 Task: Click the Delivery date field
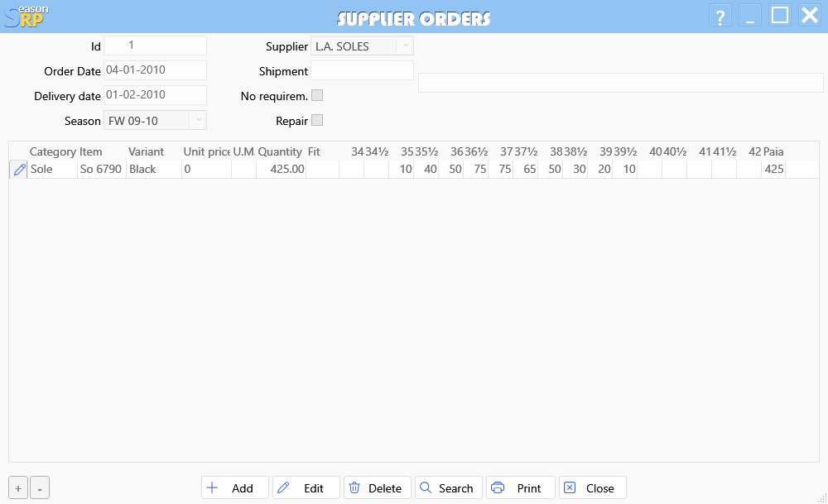156,95
